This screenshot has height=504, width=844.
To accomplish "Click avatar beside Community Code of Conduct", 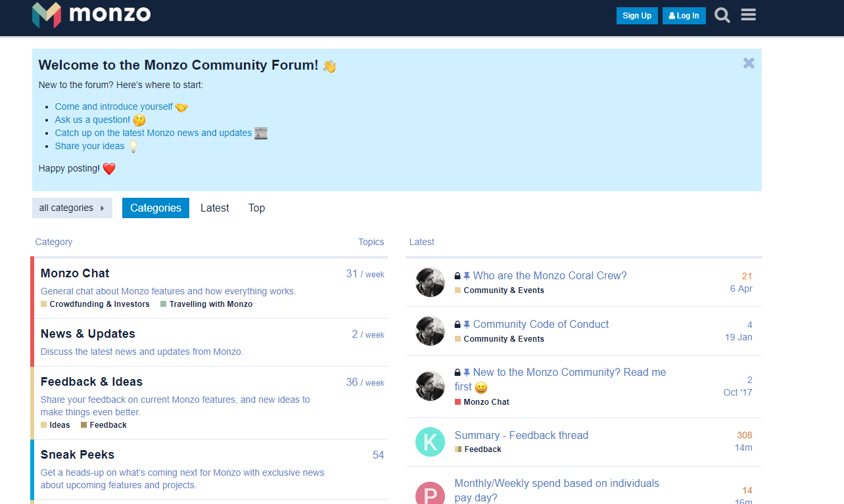I will pos(431,331).
